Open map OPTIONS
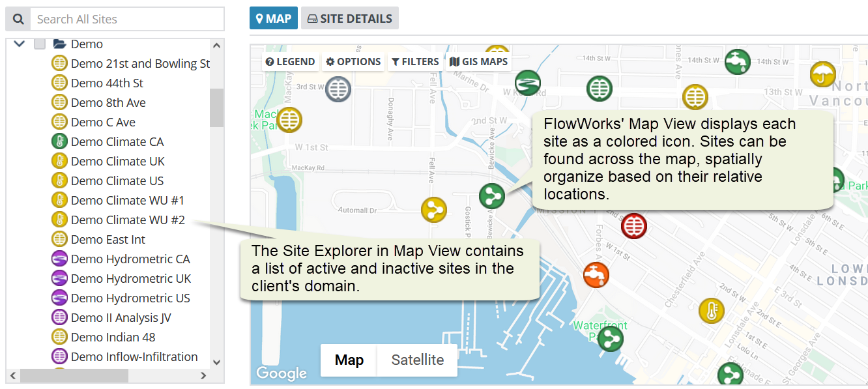Viewport: 868px width, 389px height. click(x=353, y=62)
